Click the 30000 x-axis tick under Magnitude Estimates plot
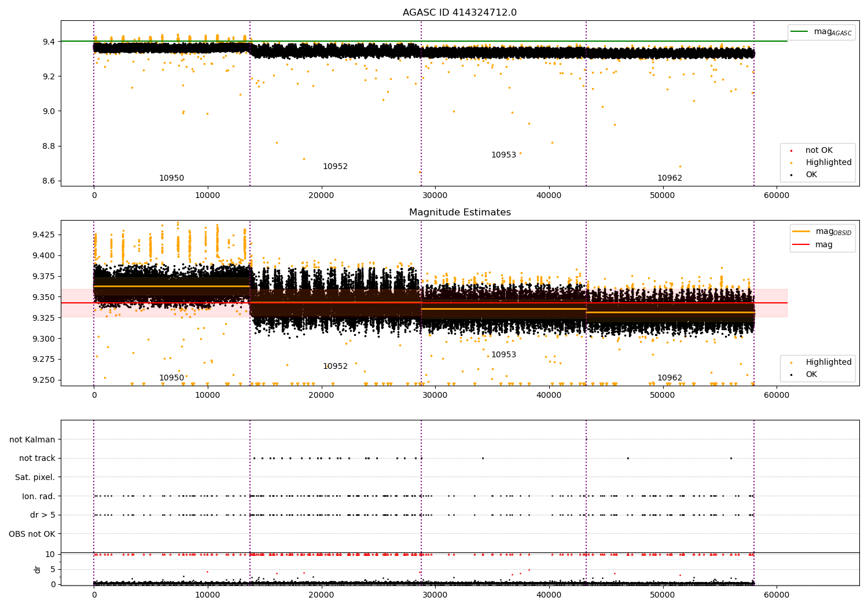 coord(435,395)
